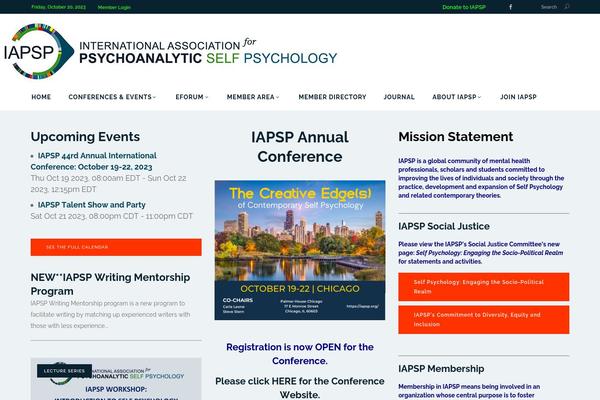Image resolution: width=600 pixels, height=400 pixels.
Task: Click the 'Please click HERE' conference website text
Action: click(300, 388)
